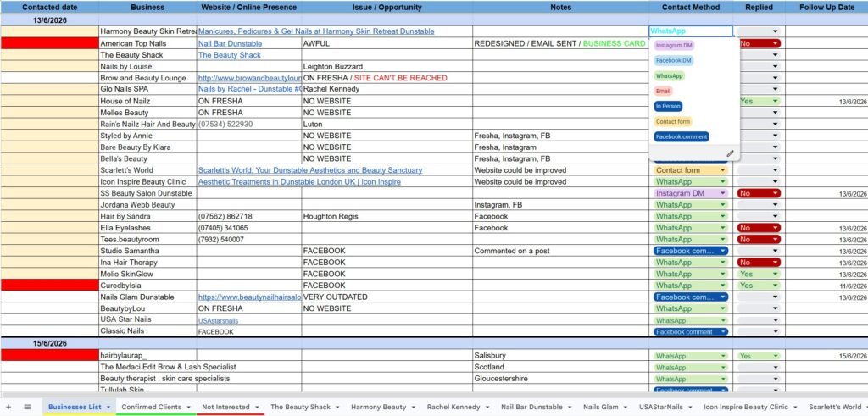This screenshot has height=416, width=868.
Task: Open the Replied Yes dropdown for House of Nailz
Action: tap(759, 101)
